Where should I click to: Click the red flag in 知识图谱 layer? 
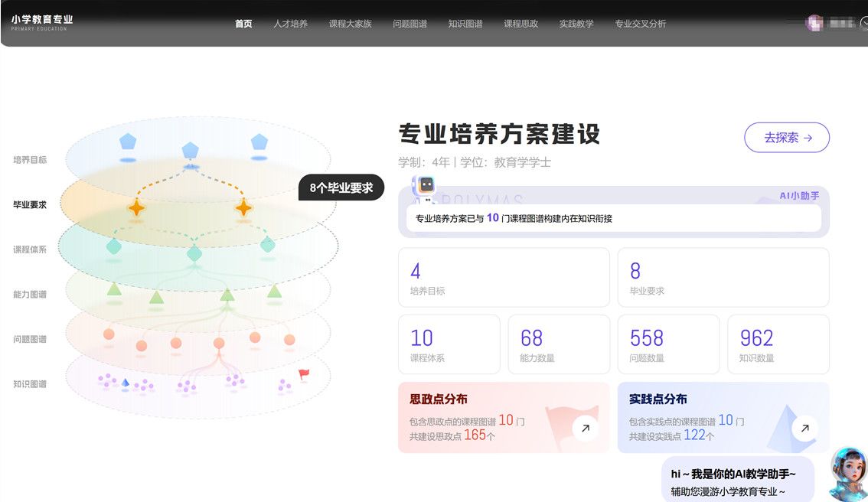pyautogui.click(x=304, y=374)
